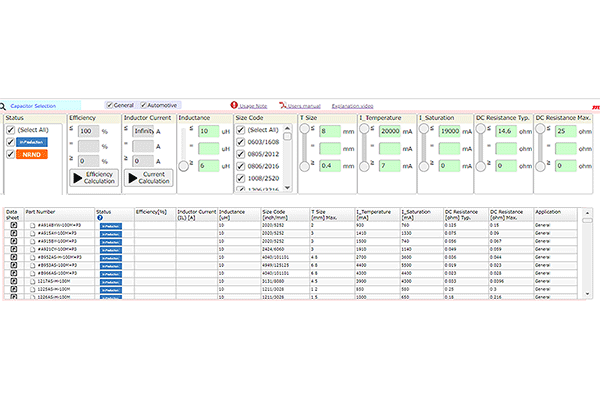The height and width of the screenshot is (400, 600).
Task: Open datasheet icon for #A914BYW-100M=P3
Action: coord(13,226)
